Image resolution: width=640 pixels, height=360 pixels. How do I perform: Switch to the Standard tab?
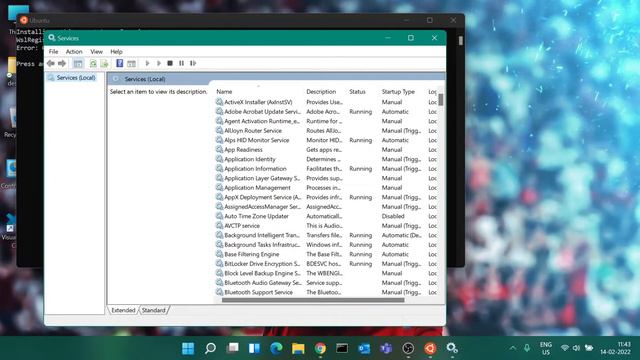(154, 310)
